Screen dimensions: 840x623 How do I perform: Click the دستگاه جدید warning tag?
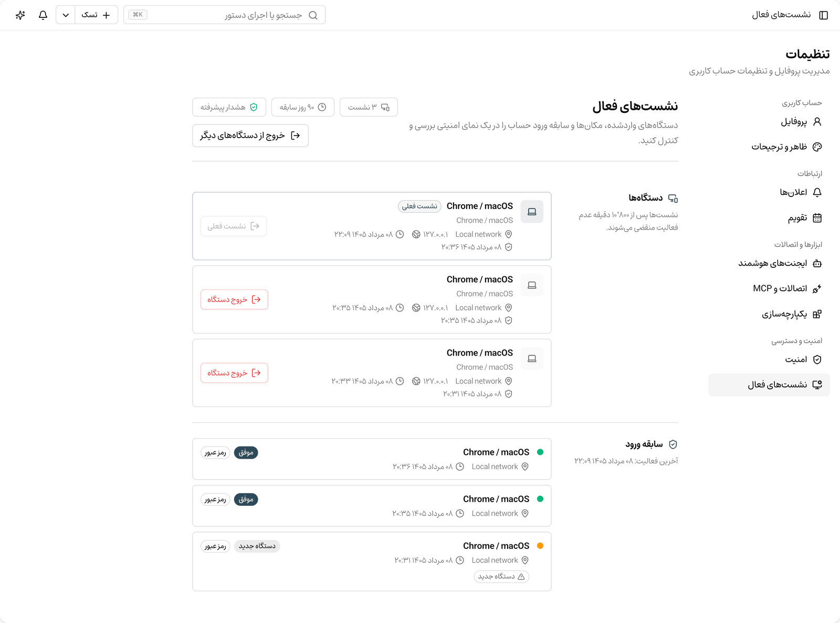(x=501, y=577)
